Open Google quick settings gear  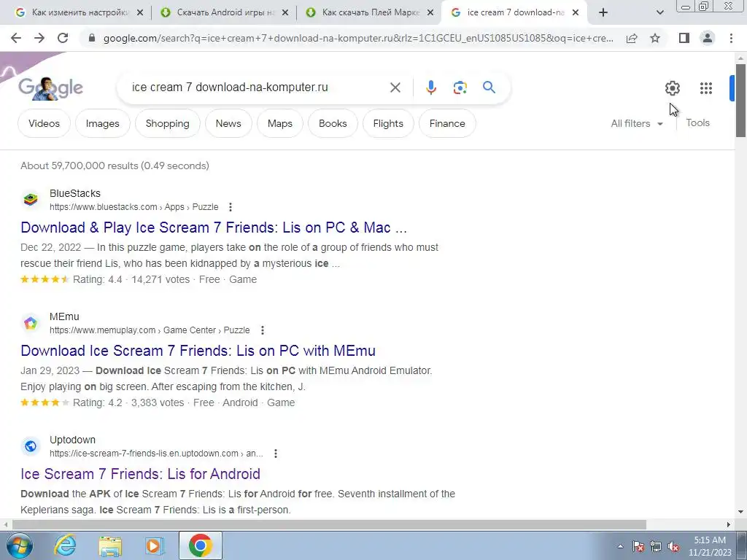[x=672, y=88]
